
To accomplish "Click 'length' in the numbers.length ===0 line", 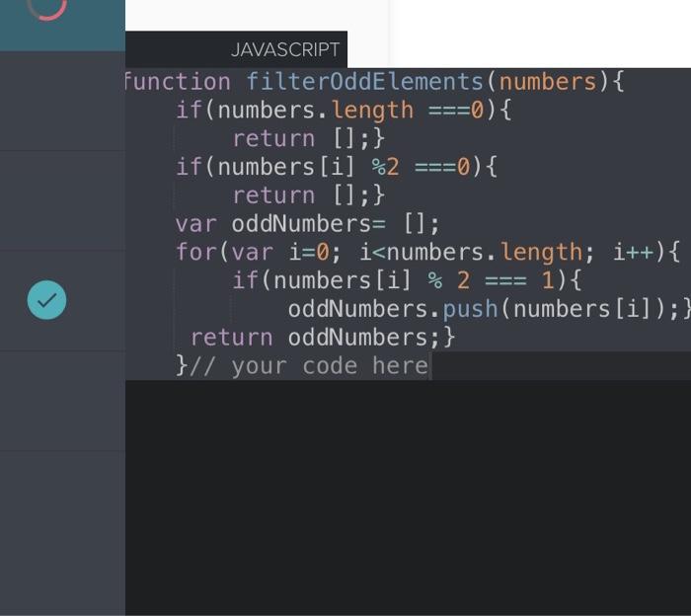I will 372,111.
